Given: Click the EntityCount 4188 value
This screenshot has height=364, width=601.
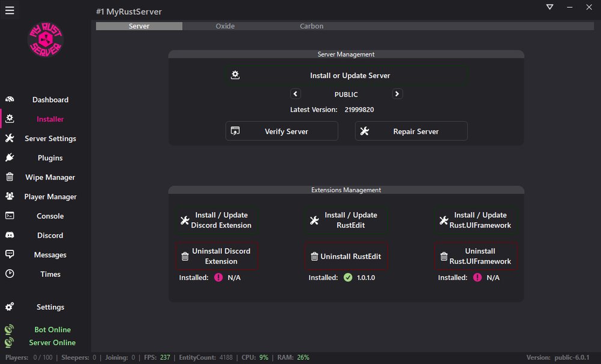Looking at the screenshot, I should pyautogui.click(x=226, y=357).
